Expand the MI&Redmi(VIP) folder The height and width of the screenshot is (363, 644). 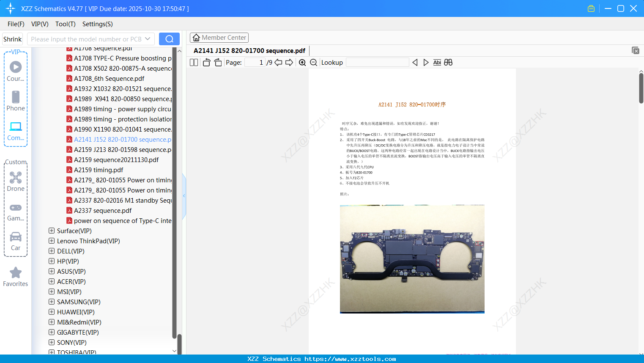[x=52, y=322]
